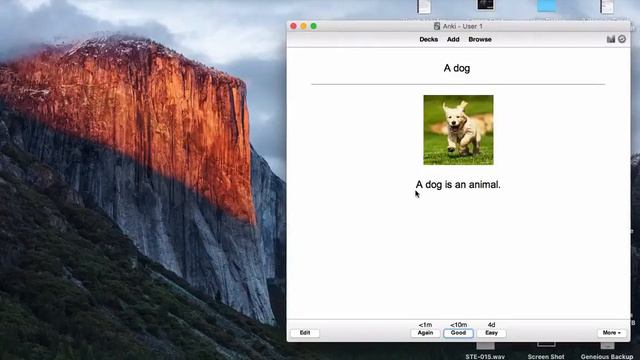
Task: Maximize the Anki window with green button
Action: pyautogui.click(x=313, y=26)
